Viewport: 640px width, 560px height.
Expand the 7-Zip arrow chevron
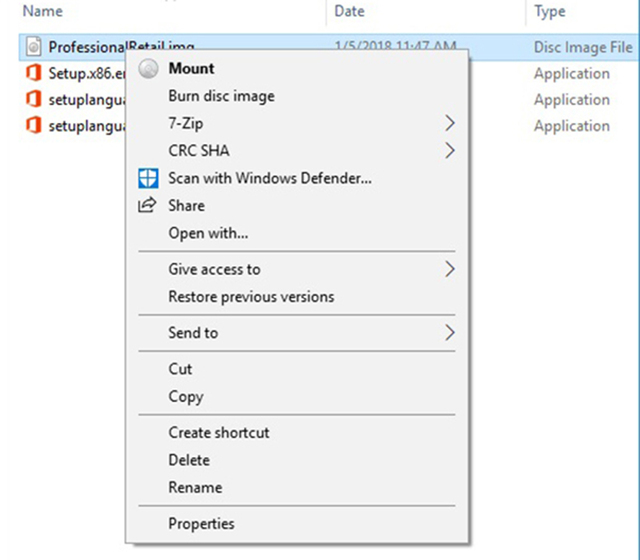450,123
